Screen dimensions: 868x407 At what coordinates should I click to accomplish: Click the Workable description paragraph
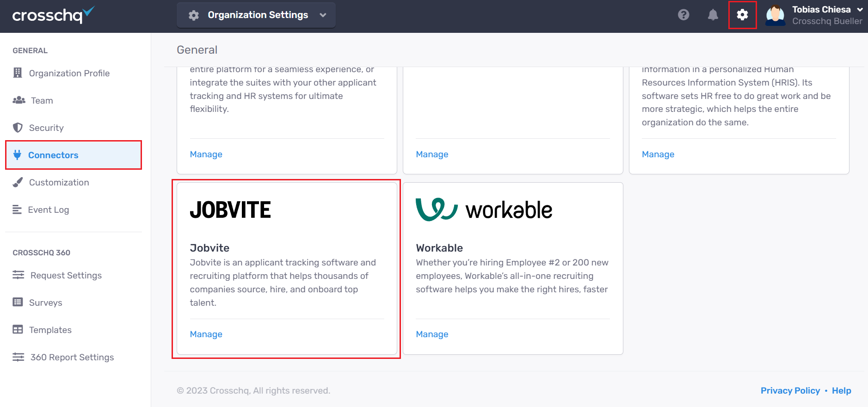pos(512,276)
